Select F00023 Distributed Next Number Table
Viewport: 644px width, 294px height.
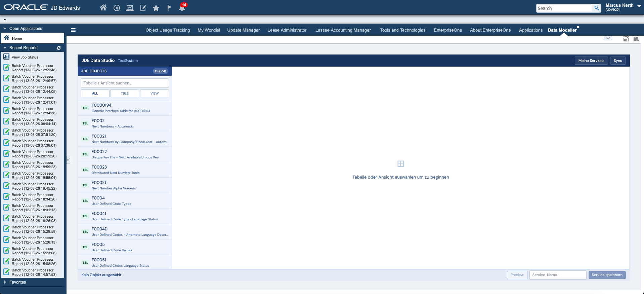[125, 170]
